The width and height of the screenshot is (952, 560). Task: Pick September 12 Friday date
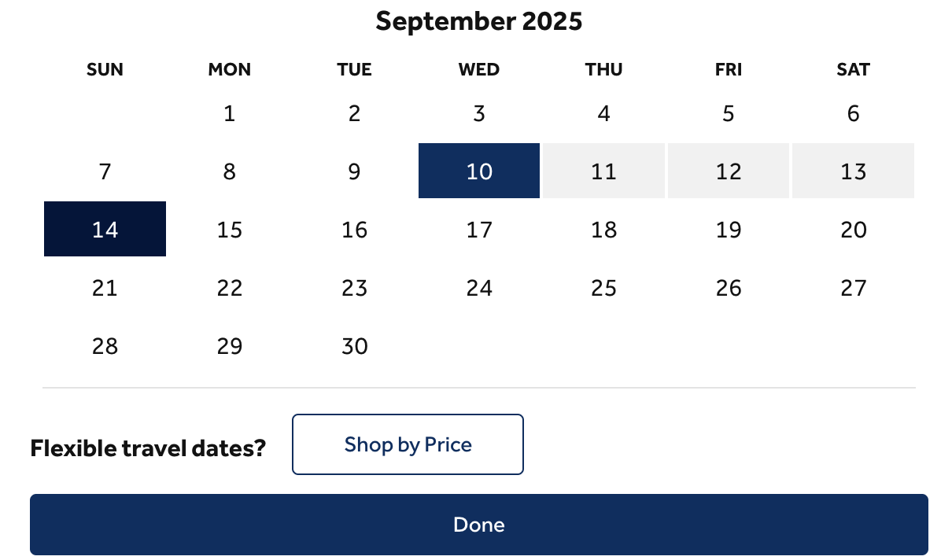point(729,171)
